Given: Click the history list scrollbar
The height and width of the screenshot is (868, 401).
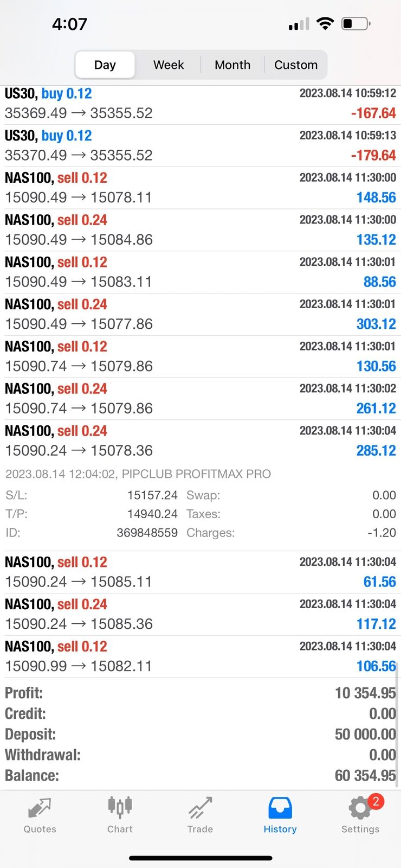Looking at the screenshot, I should tap(398, 724).
